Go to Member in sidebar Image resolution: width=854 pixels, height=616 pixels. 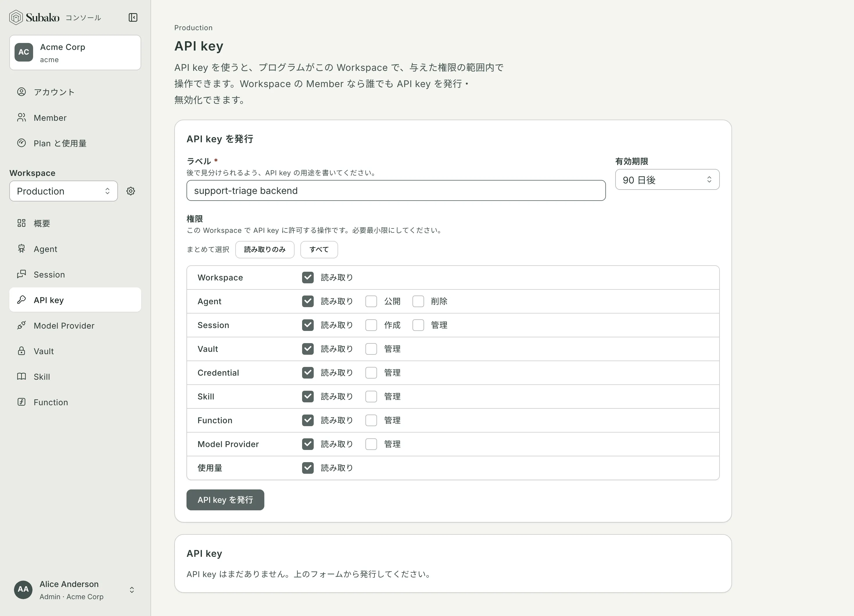point(75,118)
